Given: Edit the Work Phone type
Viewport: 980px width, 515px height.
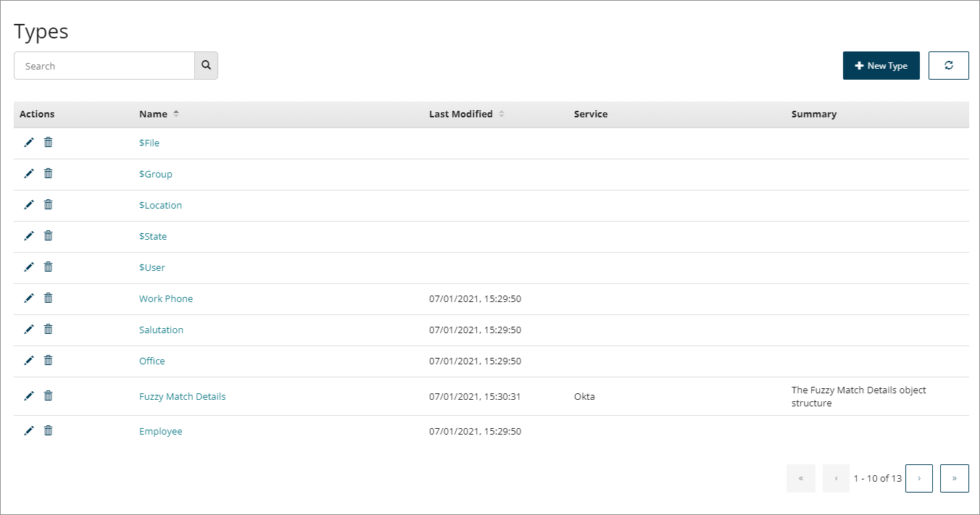Looking at the screenshot, I should pos(29,298).
